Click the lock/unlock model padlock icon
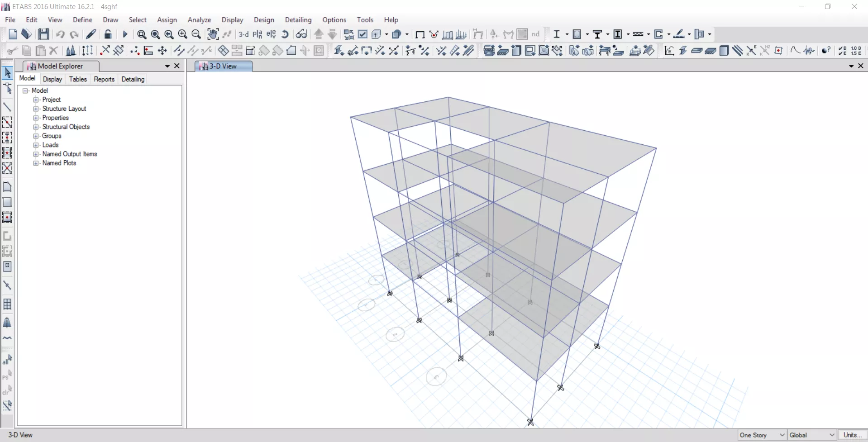The image size is (868, 442). (x=108, y=34)
